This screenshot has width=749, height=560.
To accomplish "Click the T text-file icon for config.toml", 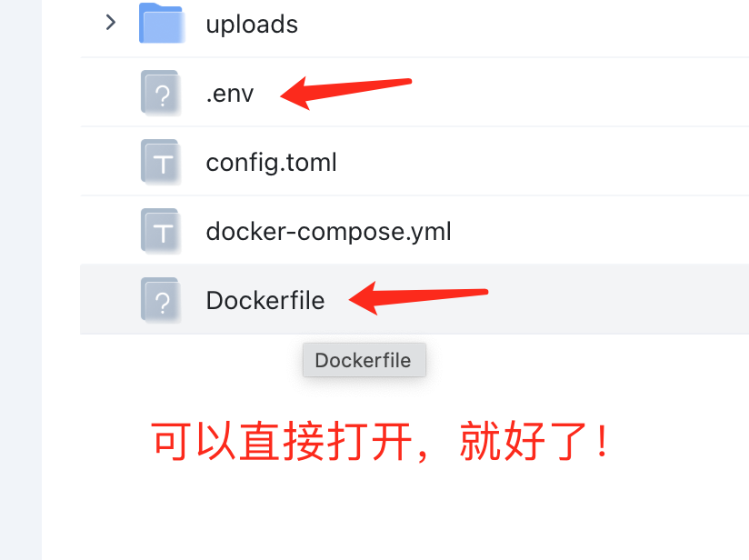I will pos(161,162).
